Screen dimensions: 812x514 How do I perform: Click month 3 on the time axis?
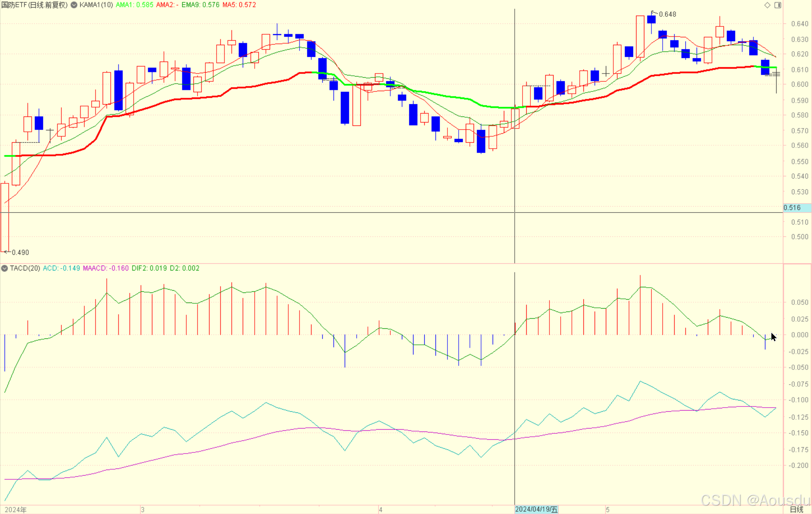coord(143,510)
